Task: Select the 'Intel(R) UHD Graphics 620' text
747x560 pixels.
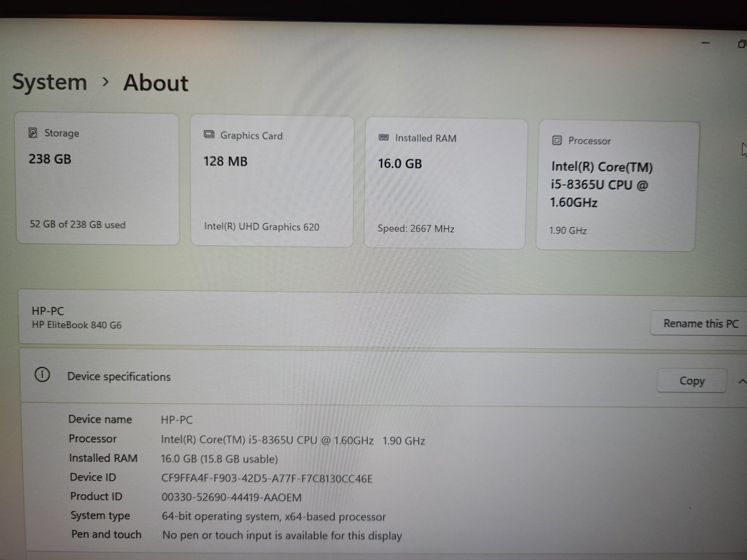Action: [x=261, y=227]
